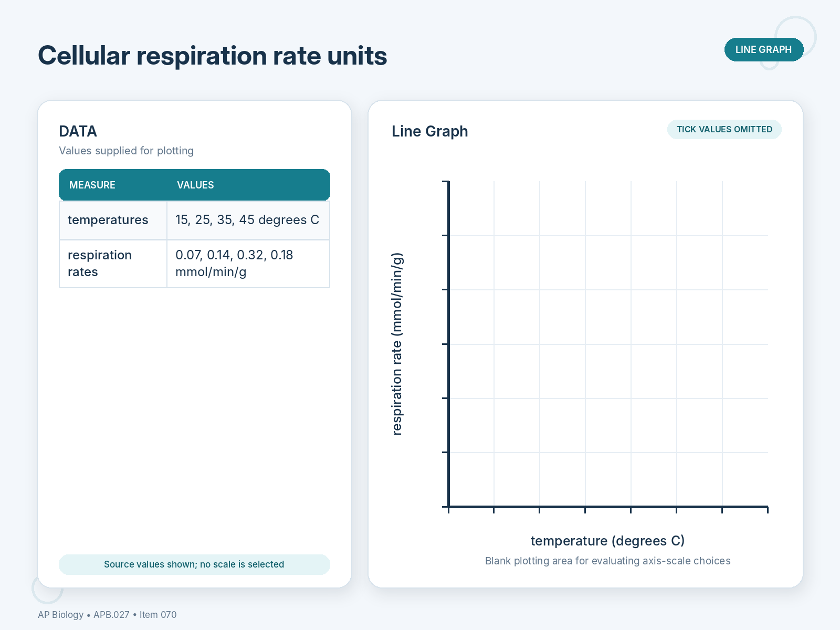The height and width of the screenshot is (630, 840).
Task: Click 'Values supplied for plotting' subtitle
Action: (x=126, y=151)
